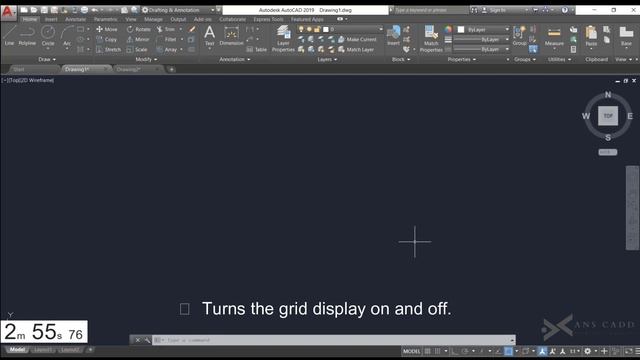Toggle polar tracking in status bar
This screenshot has width=640, height=360.
464,351
